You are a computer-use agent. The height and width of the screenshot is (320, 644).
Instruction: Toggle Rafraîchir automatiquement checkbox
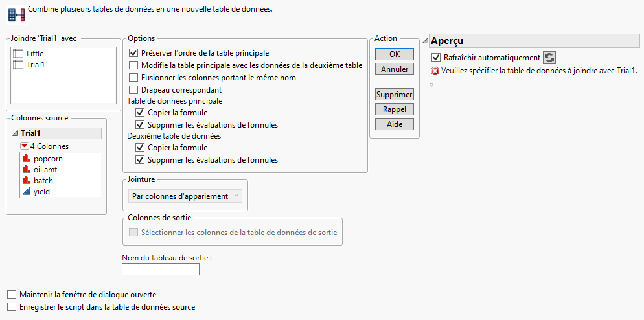coord(435,58)
